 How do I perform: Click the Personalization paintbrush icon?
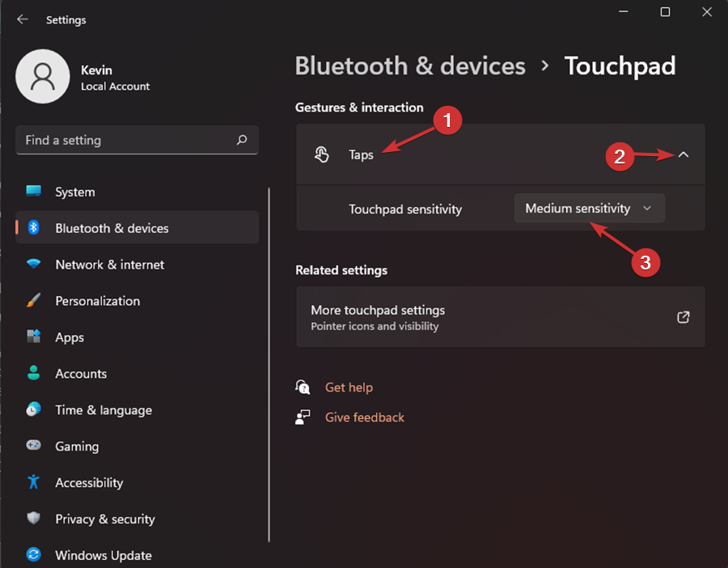tap(33, 301)
